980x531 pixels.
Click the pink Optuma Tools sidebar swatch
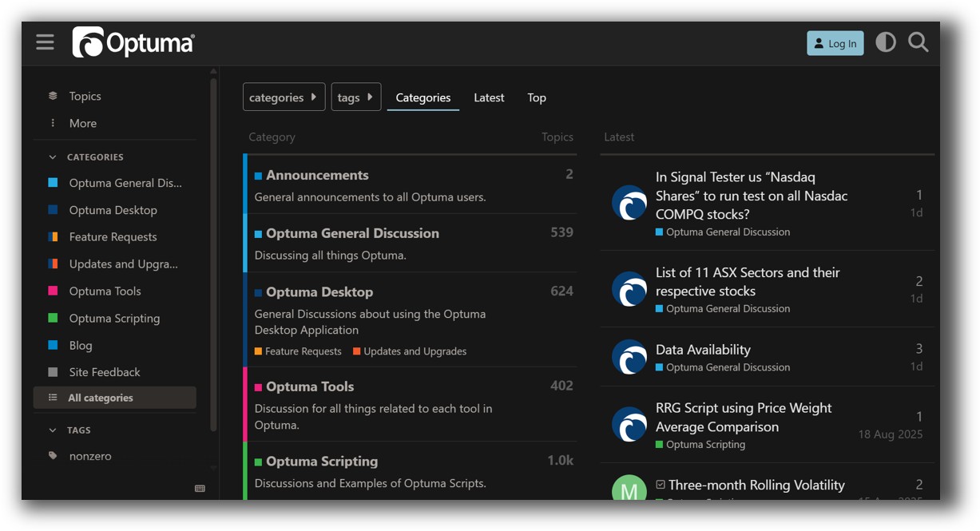click(53, 291)
